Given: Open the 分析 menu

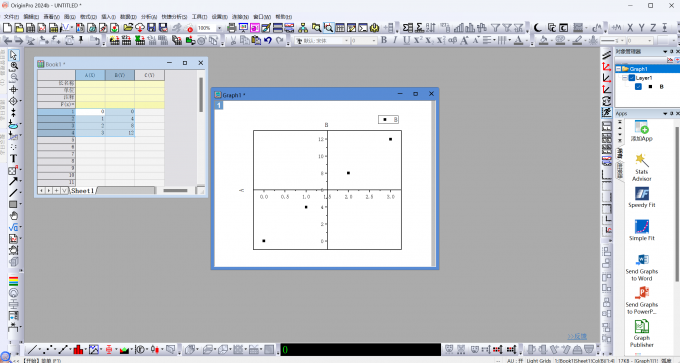Looking at the screenshot, I should [x=149, y=17].
